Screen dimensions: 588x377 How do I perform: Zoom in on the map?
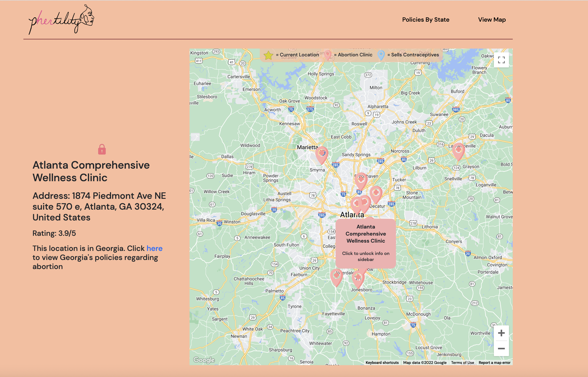click(x=501, y=333)
